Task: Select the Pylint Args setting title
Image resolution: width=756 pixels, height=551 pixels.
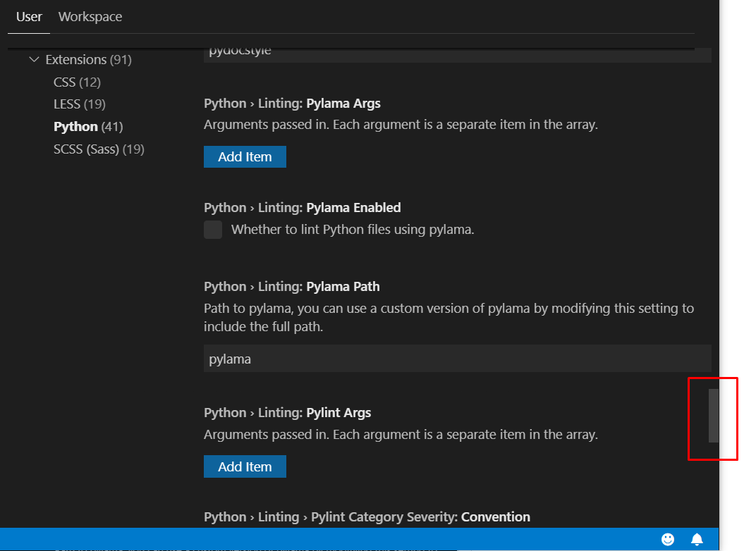Action: coord(287,413)
